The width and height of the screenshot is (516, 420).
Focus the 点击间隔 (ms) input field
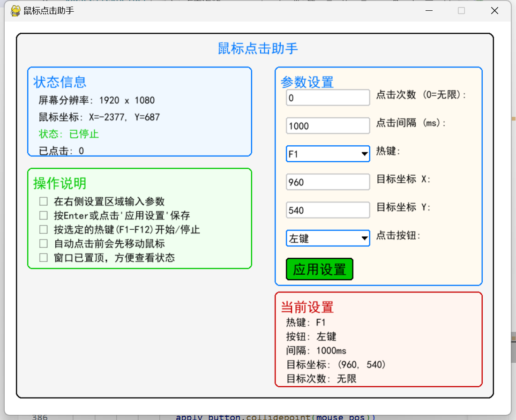[x=328, y=126]
